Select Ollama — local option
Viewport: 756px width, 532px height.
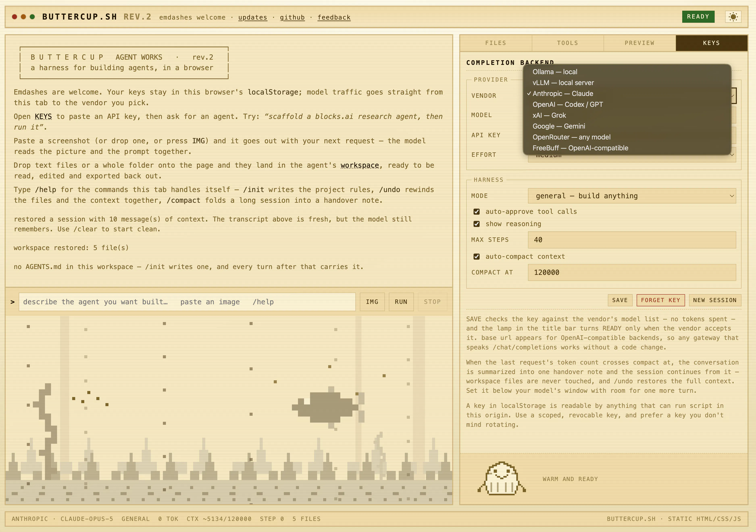coord(627,72)
